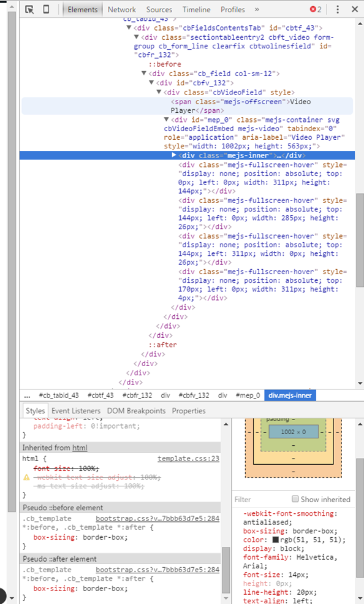
Task: Select div.mejs-inner breadcrumb item
Action: pos(290,396)
